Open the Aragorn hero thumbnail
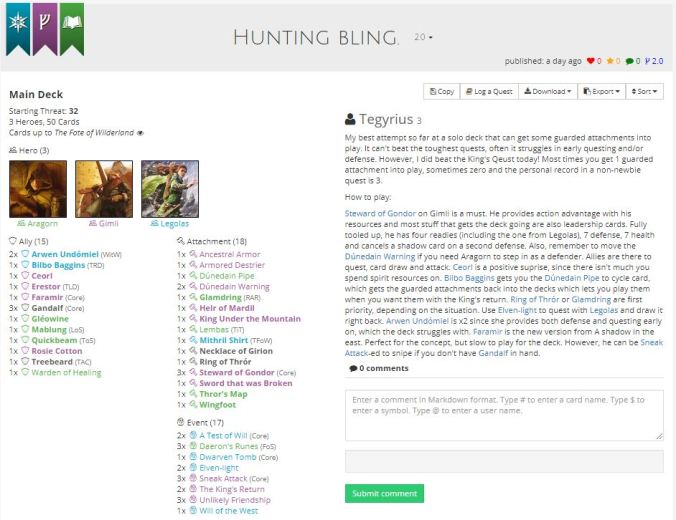The height and width of the screenshot is (520, 676). click(x=38, y=189)
